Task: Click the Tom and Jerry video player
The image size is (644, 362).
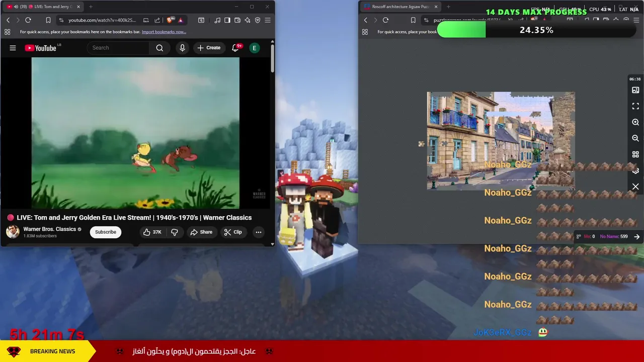Action: tap(135, 133)
